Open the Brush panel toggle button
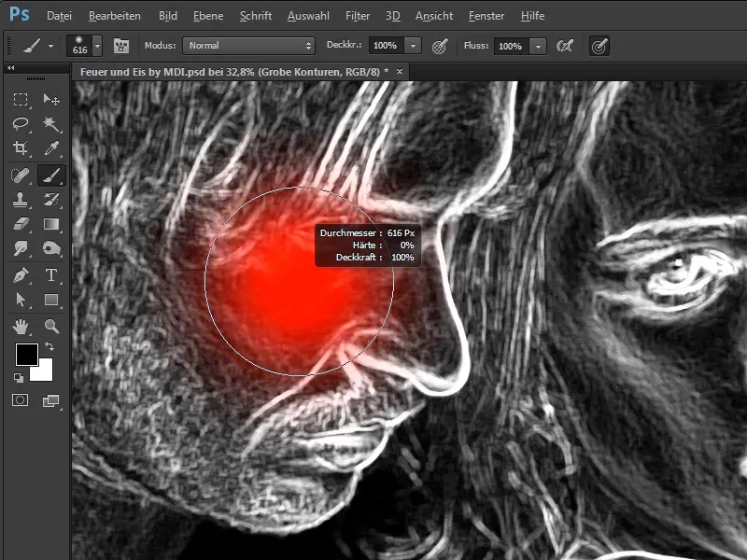This screenshot has height=560, width=747. pos(121,46)
